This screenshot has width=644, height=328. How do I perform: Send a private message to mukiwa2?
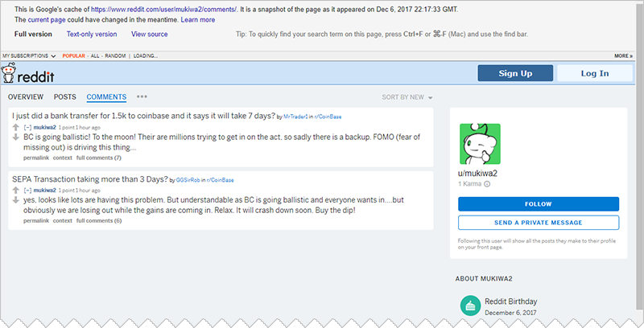pyautogui.click(x=539, y=223)
